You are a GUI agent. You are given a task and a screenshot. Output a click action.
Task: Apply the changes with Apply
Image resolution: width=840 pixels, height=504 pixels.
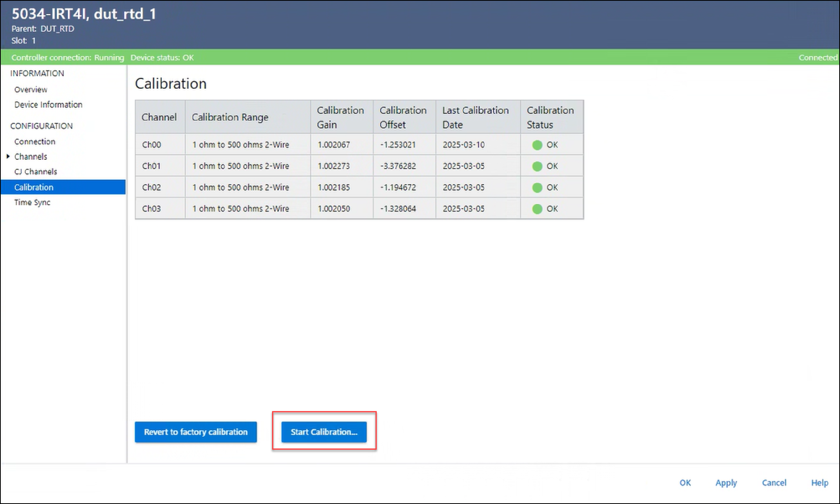726,483
